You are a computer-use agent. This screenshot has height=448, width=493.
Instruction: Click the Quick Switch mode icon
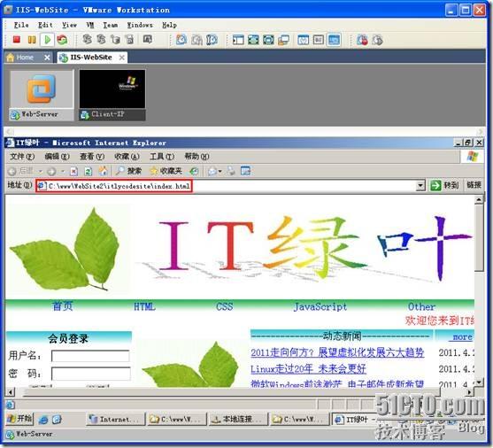268,40
